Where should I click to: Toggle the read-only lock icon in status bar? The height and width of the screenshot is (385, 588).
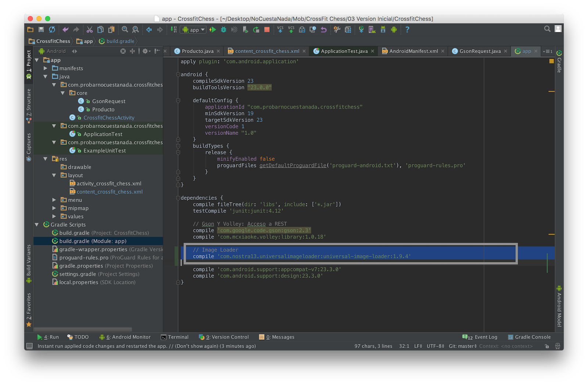coord(547,346)
